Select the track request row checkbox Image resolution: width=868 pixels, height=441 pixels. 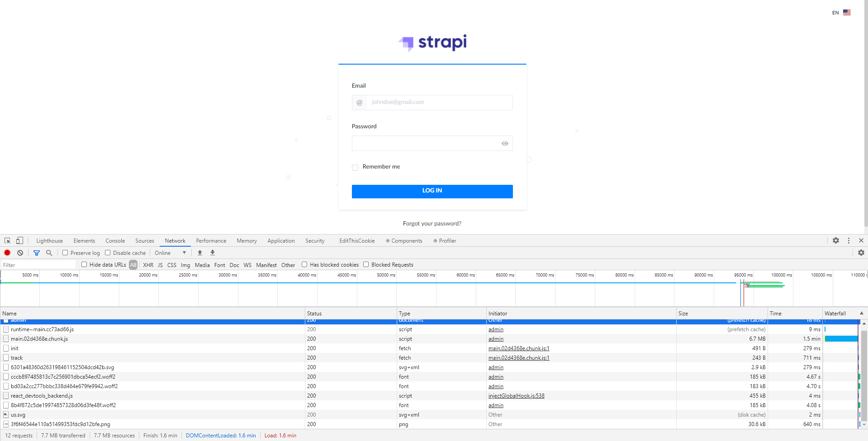click(6, 358)
